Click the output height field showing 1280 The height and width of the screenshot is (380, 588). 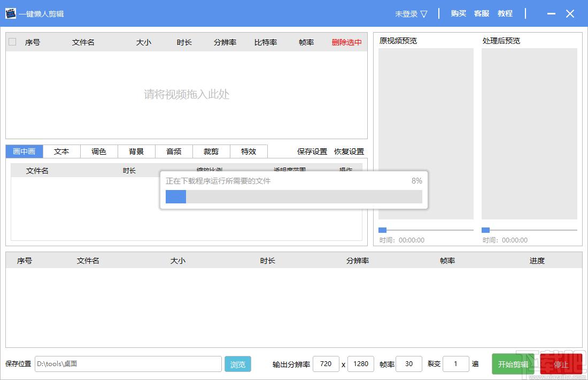click(x=361, y=364)
